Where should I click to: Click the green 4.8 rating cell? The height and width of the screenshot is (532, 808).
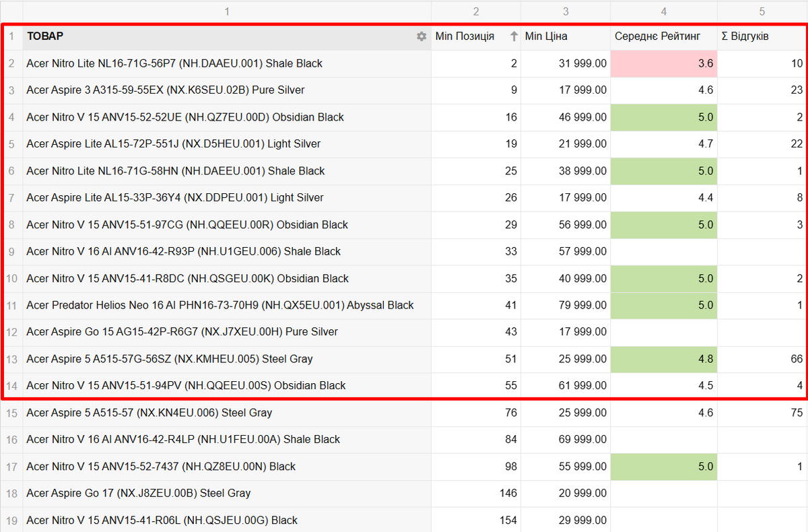pyautogui.click(x=664, y=359)
